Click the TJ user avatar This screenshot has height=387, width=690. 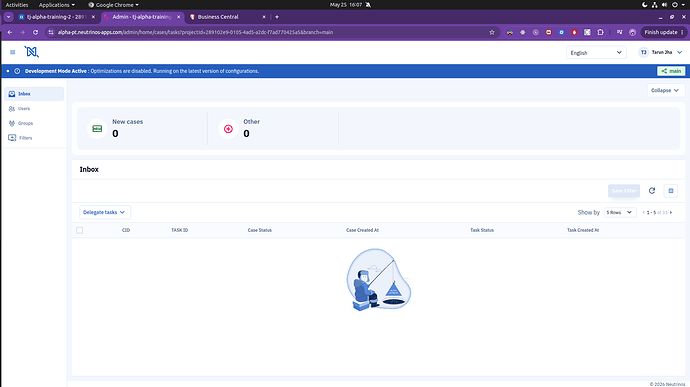click(x=643, y=52)
